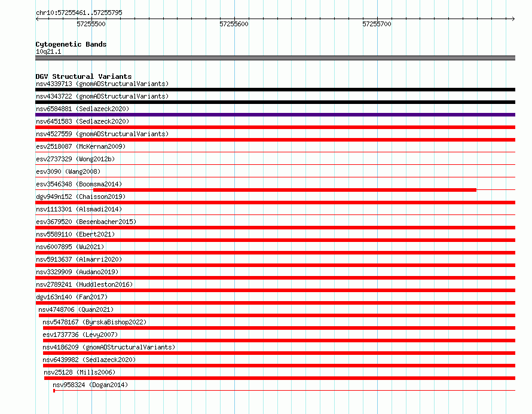
Task: Click esv1737736 (Levy2007) label
Action: 80,335
